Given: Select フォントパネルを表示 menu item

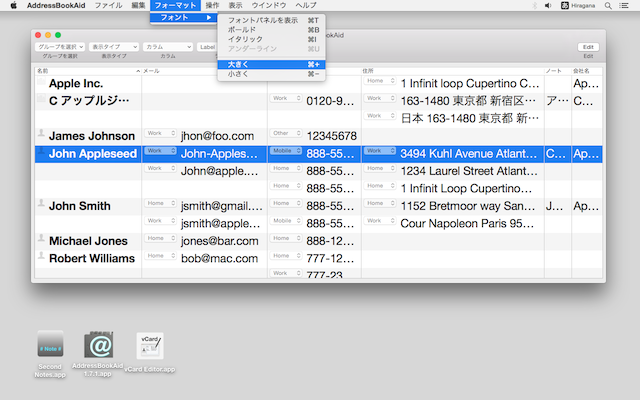Looking at the screenshot, I should pyautogui.click(x=271, y=20).
